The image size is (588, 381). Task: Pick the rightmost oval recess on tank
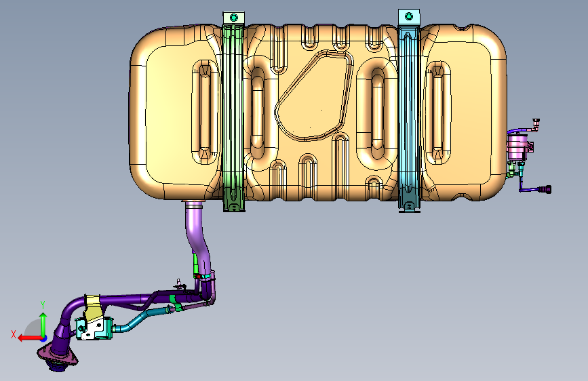437,113
